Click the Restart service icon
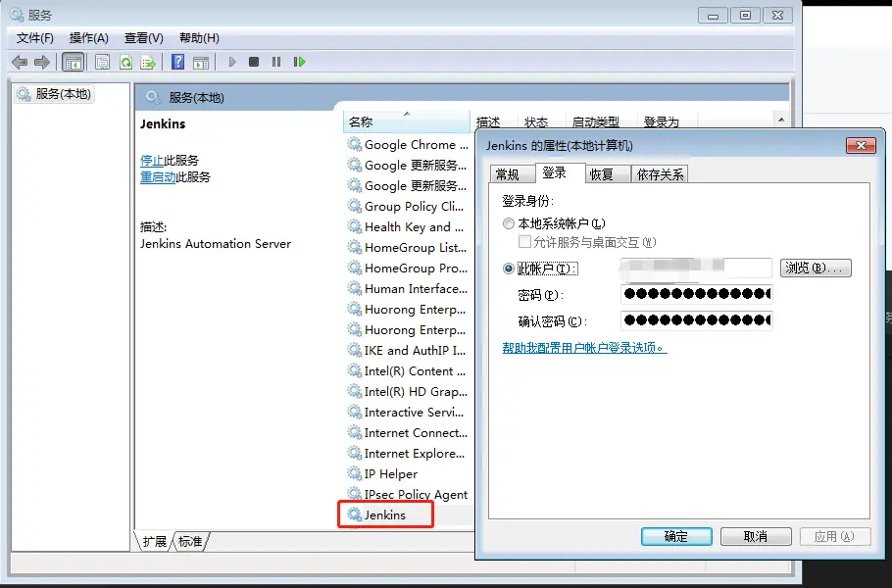 (x=299, y=62)
